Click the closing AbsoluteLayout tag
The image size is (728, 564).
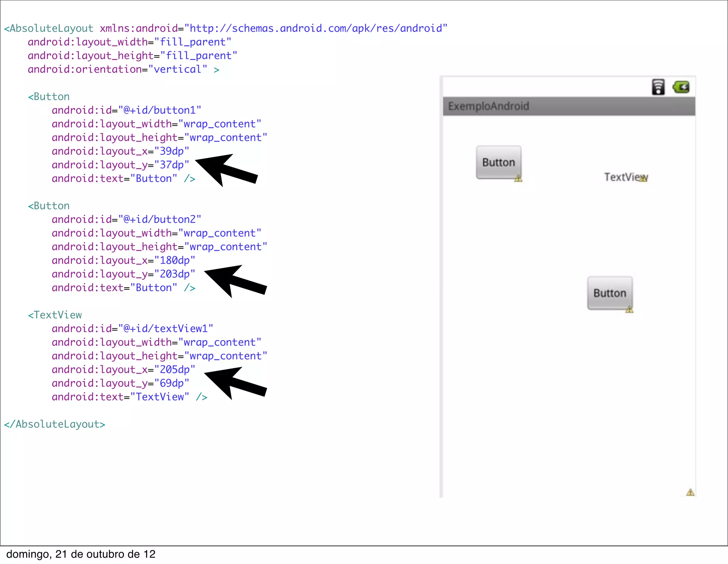pyautogui.click(x=55, y=424)
